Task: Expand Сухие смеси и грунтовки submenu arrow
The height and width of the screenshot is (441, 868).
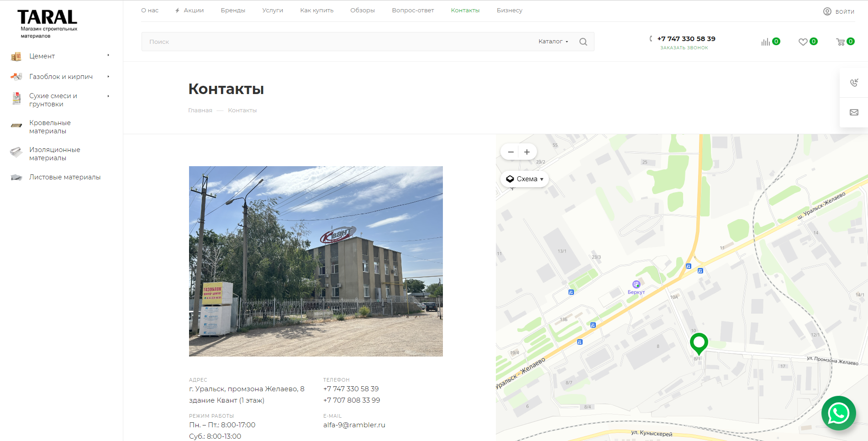Action: [x=108, y=96]
